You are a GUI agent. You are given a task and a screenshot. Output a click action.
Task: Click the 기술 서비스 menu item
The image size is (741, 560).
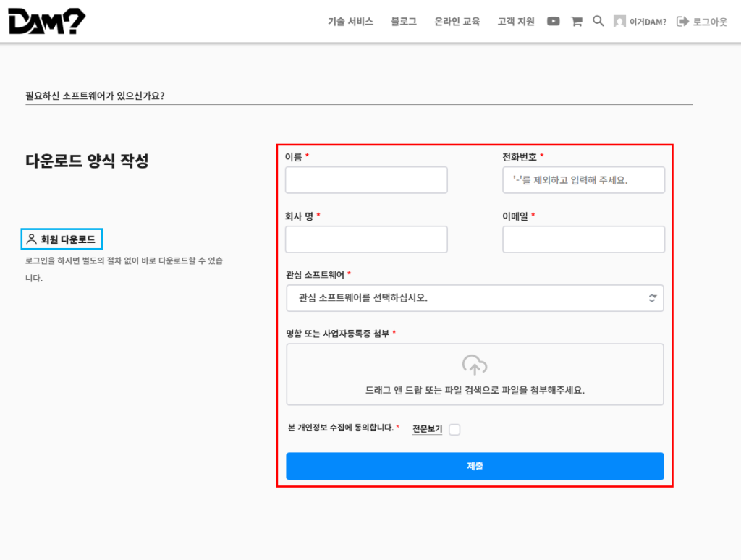[350, 21]
